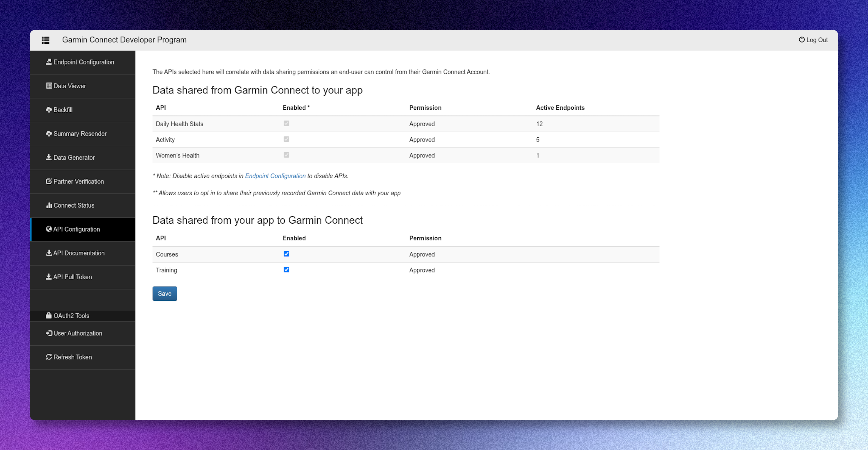Viewport: 868px width, 450px height.
Task: Follow the Endpoint Configuration link in note
Action: click(275, 176)
